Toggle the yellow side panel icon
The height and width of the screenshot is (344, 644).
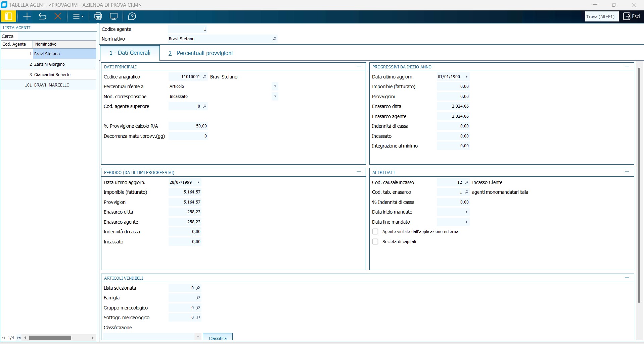[8, 16]
